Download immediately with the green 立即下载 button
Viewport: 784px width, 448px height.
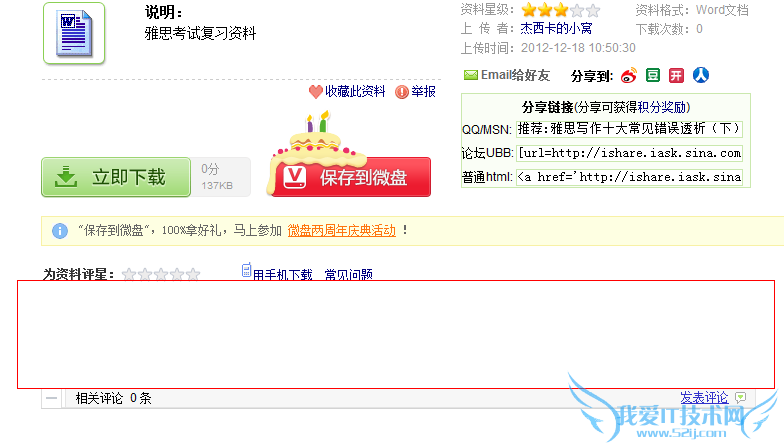tap(116, 177)
